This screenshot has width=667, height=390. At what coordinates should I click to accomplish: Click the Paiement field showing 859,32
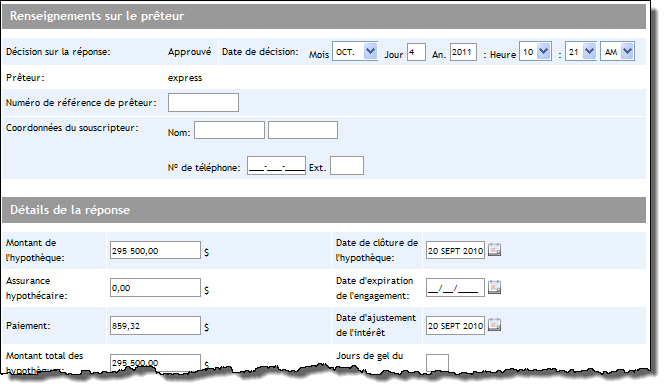155,325
